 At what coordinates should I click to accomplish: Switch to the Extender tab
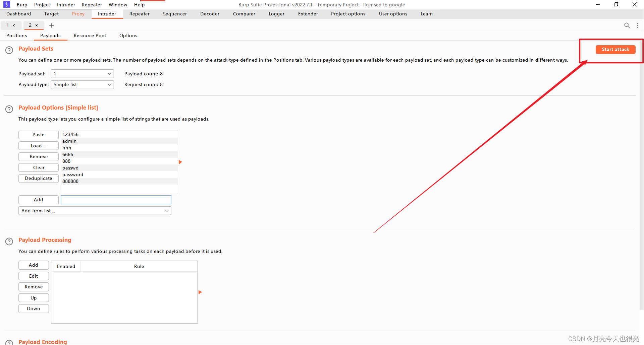308,14
